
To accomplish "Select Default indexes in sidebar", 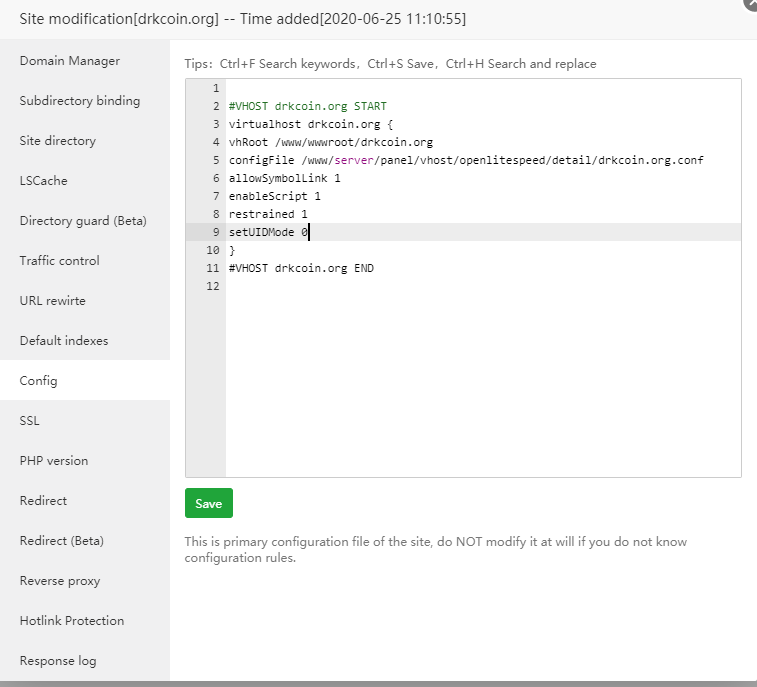I will [x=64, y=341].
